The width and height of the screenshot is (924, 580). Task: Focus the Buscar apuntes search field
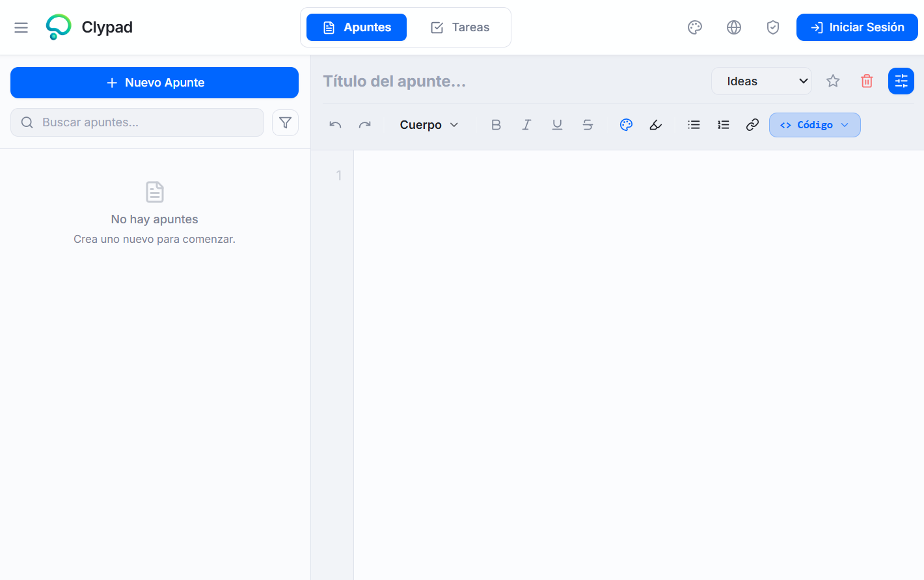[x=137, y=122]
